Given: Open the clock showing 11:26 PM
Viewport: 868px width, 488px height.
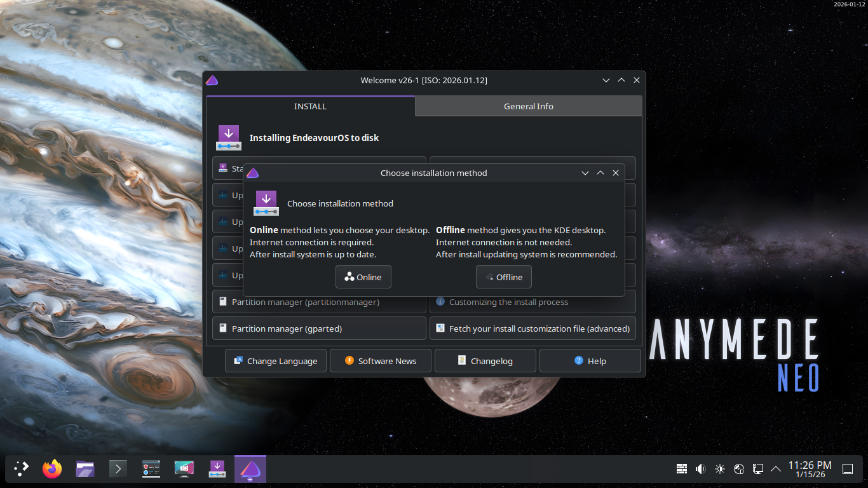Looking at the screenshot, I should 810,469.
